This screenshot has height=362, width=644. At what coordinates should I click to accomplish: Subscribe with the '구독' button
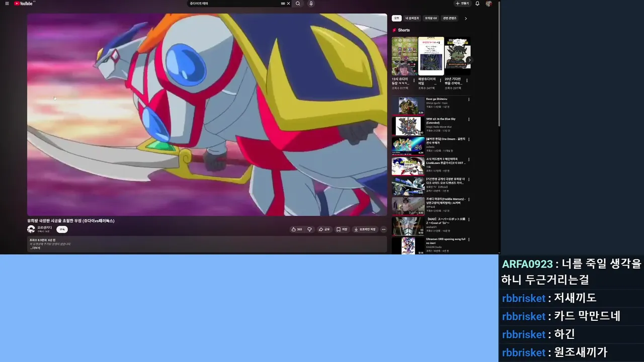62,229
